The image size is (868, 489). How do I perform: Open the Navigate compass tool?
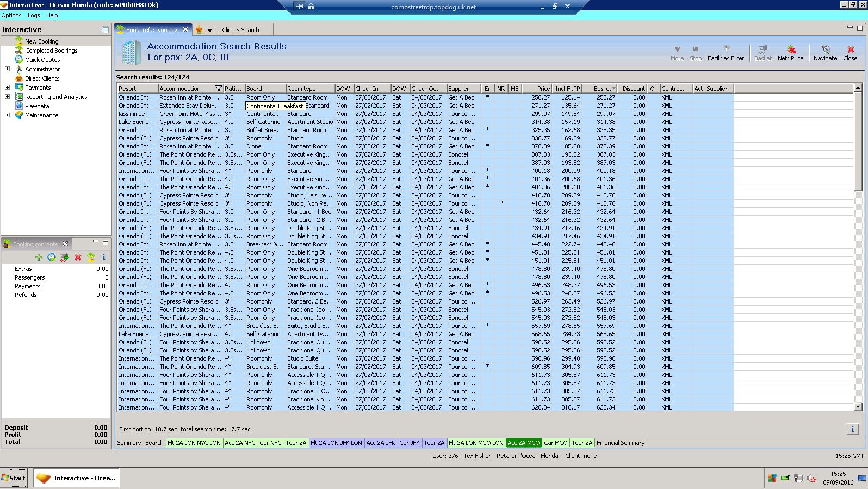coord(825,53)
